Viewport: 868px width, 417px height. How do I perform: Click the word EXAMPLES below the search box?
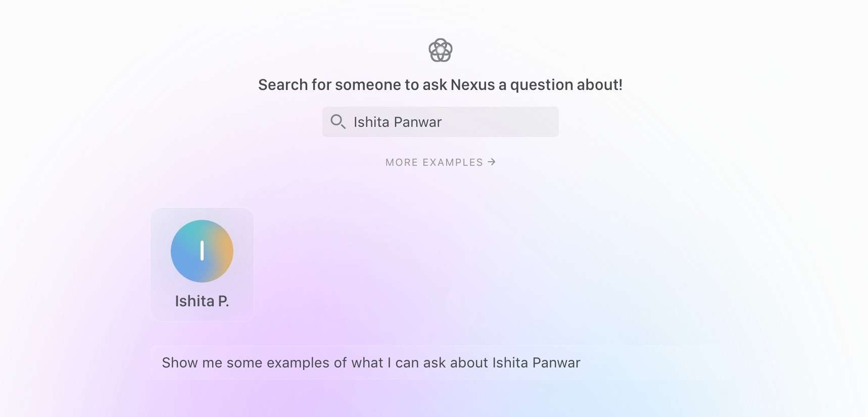[453, 162]
